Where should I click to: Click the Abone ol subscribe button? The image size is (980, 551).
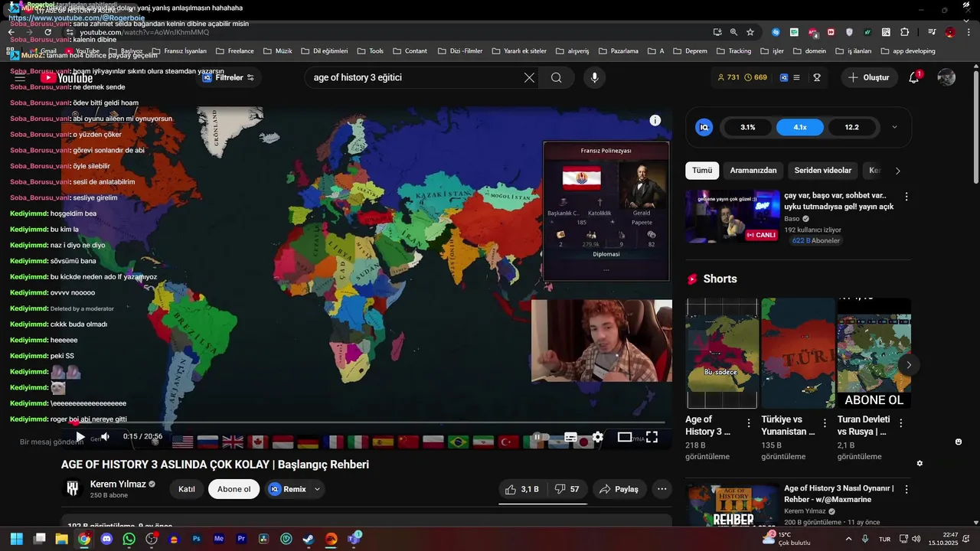pos(234,489)
